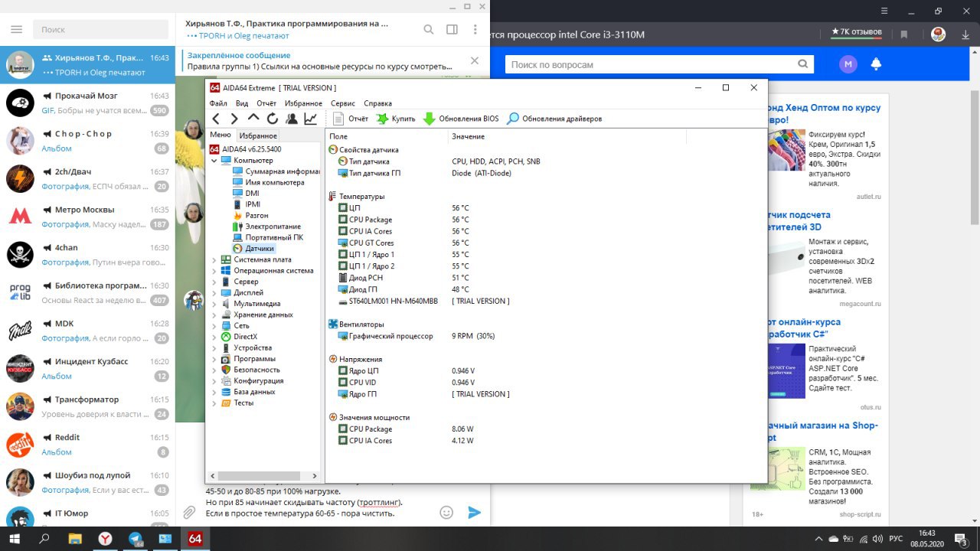Select the Разгон tree item
Screen dimensions: 980x551
tap(250, 216)
